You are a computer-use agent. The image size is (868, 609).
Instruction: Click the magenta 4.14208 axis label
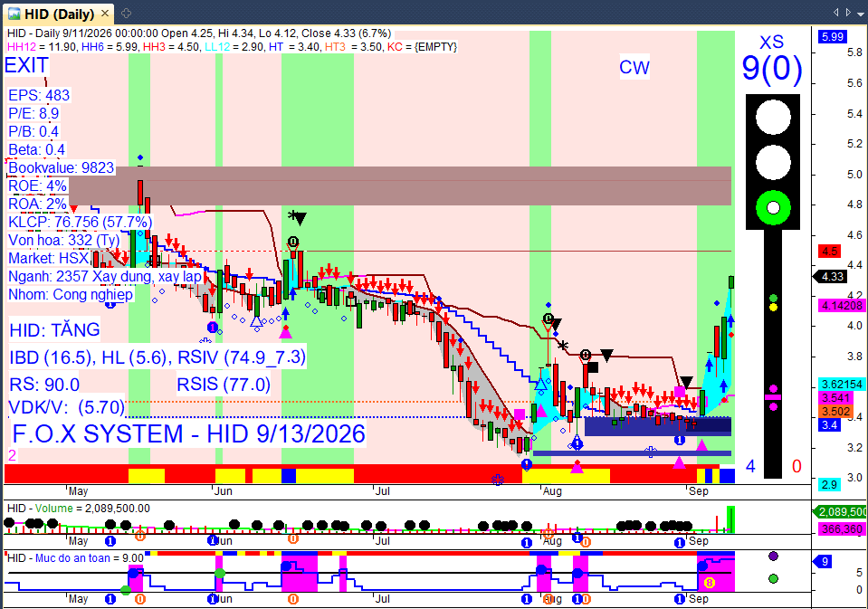click(x=842, y=306)
